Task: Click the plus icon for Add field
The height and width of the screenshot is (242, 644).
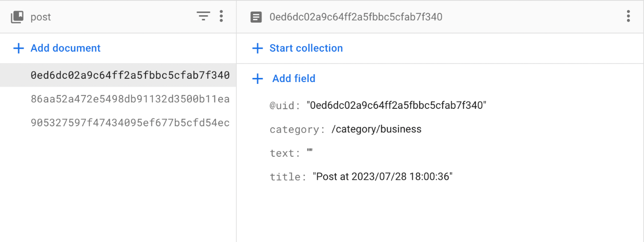Action: coord(258,79)
